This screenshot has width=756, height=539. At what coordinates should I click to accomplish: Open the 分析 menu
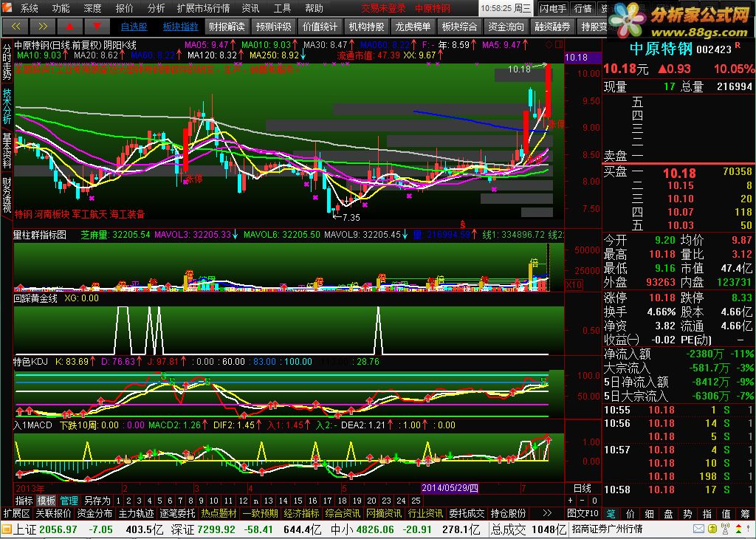pos(157,8)
